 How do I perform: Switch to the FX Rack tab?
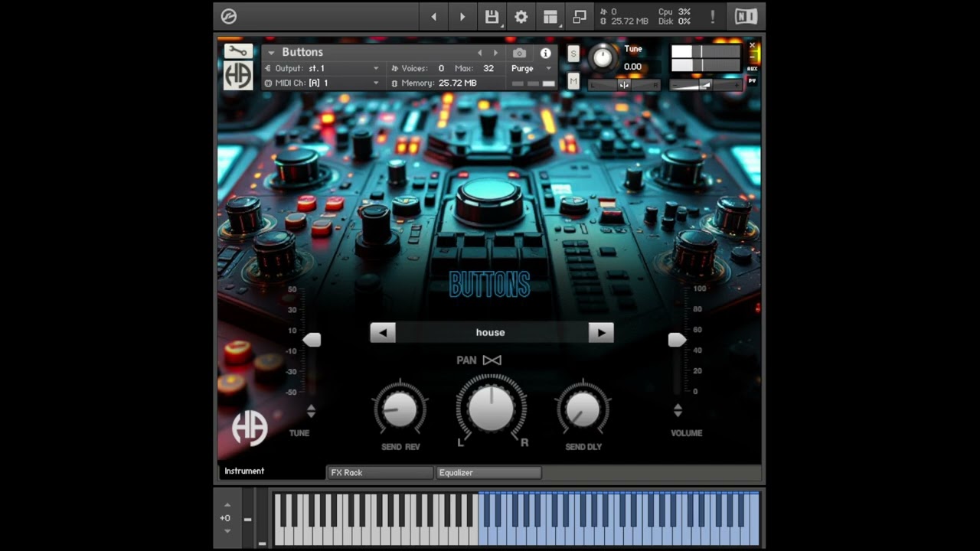(x=380, y=472)
